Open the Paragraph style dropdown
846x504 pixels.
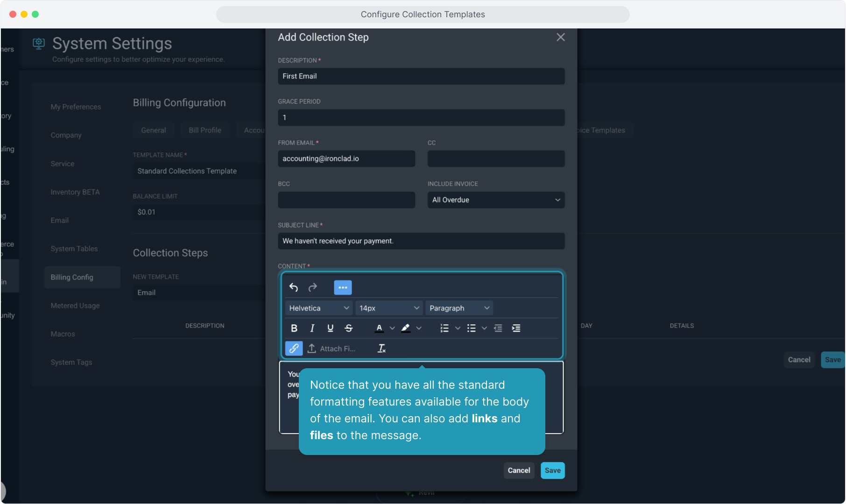(x=459, y=308)
